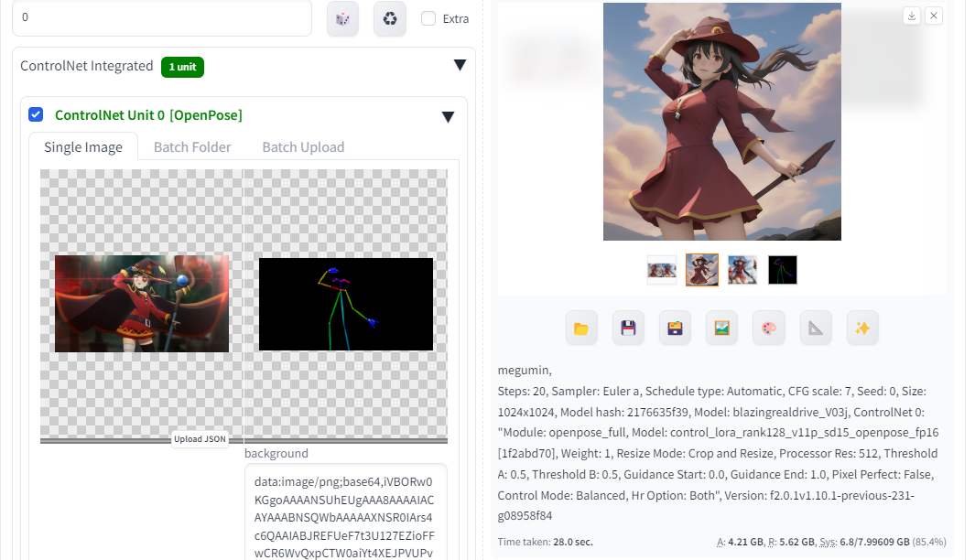Click the megumin prompt text in info

(x=525, y=371)
